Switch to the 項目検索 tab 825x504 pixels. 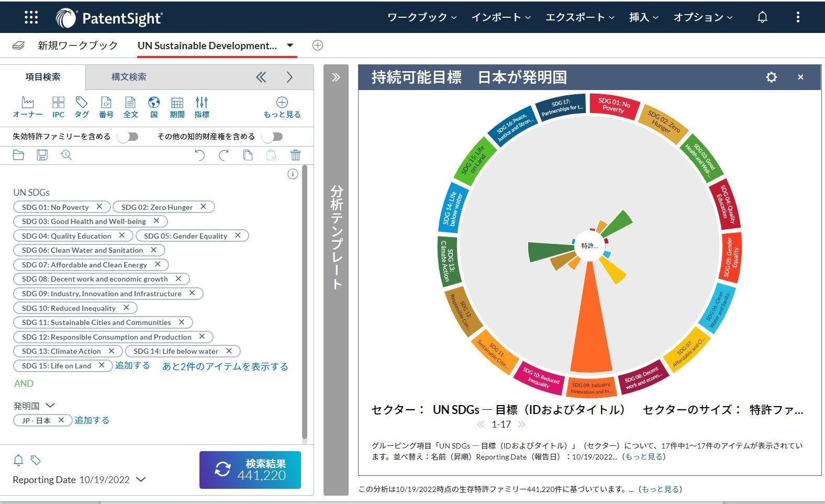[43, 77]
